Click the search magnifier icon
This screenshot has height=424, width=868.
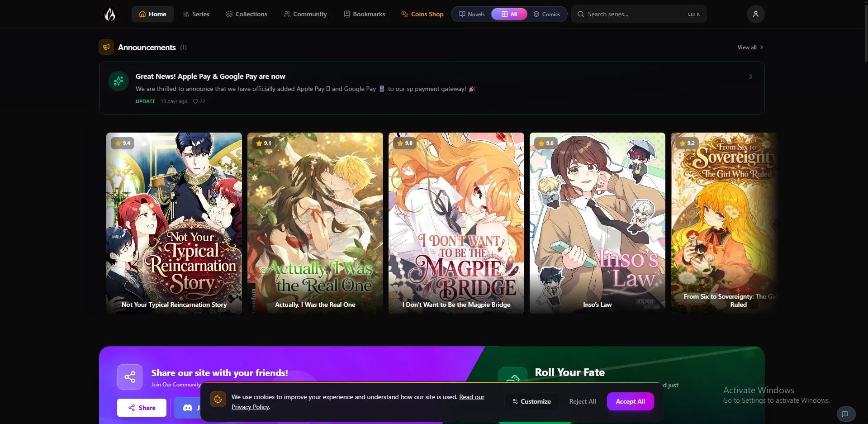(581, 14)
